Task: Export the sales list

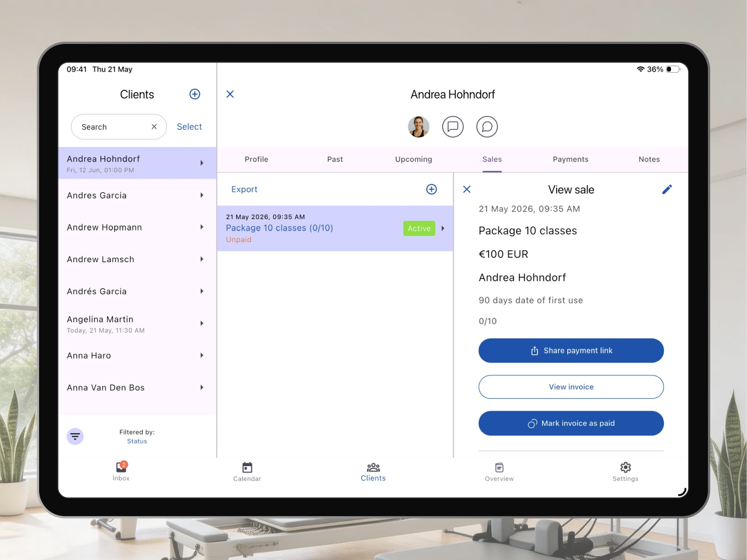Action: tap(244, 189)
